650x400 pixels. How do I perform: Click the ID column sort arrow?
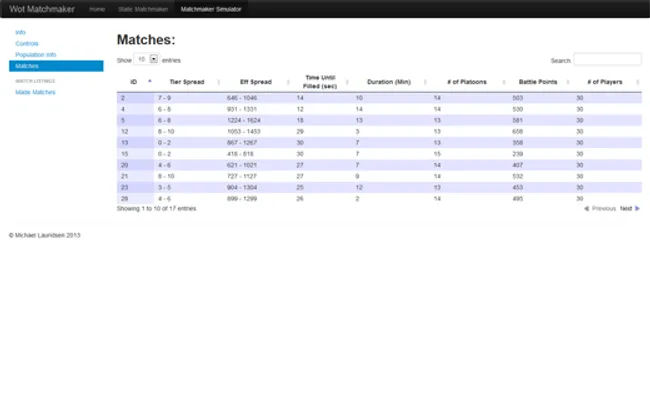(x=150, y=81)
